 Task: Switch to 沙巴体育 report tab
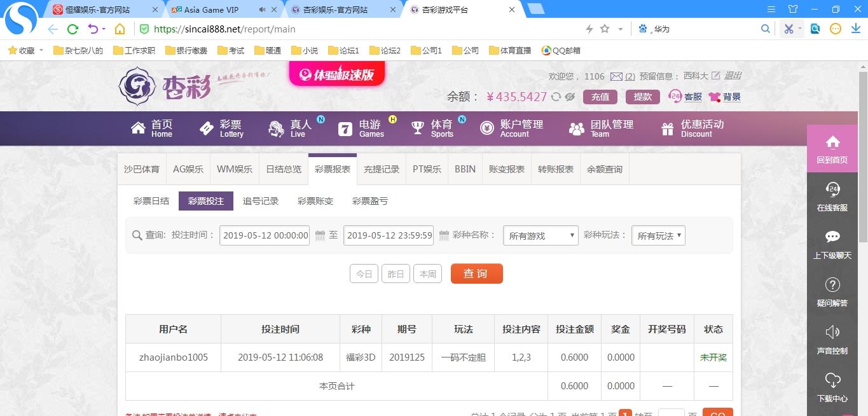(142, 169)
